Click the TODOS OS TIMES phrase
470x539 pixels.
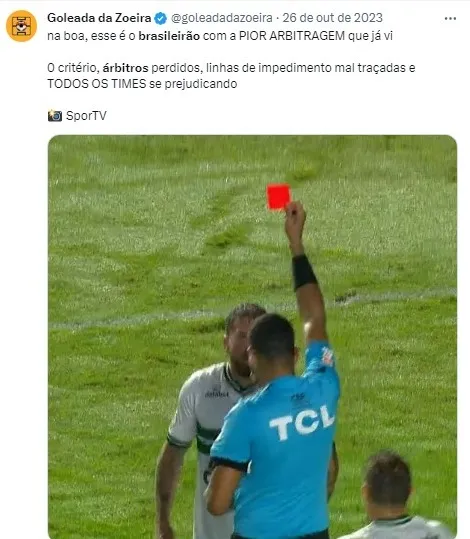[x=97, y=84]
